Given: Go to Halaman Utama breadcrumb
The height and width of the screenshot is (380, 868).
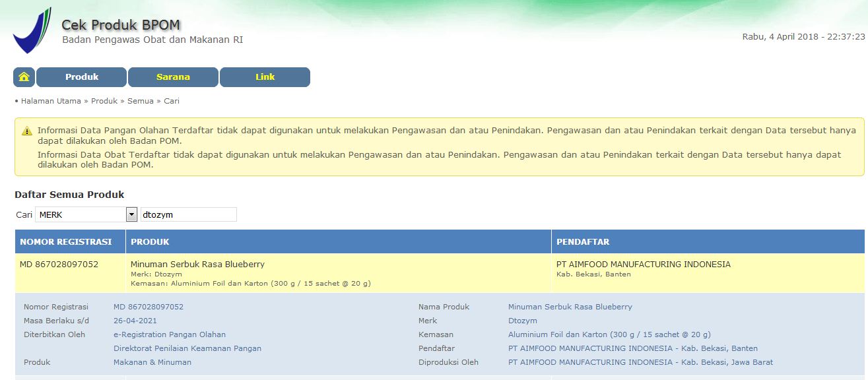Looking at the screenshot, I should [x=51, y=101].
